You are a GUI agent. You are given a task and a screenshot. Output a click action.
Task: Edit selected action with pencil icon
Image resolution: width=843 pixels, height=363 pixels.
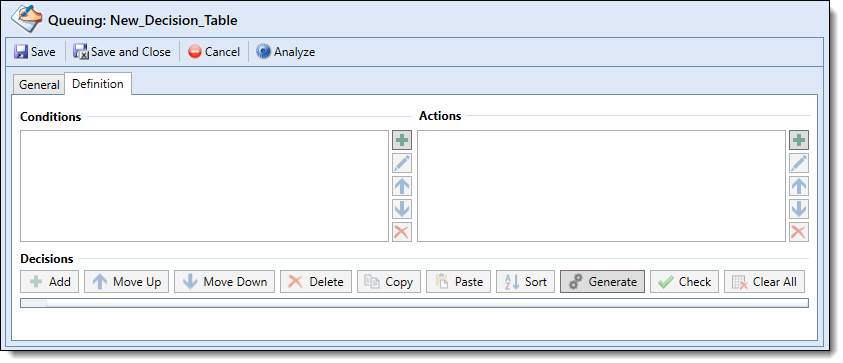(x=799, y=163)
